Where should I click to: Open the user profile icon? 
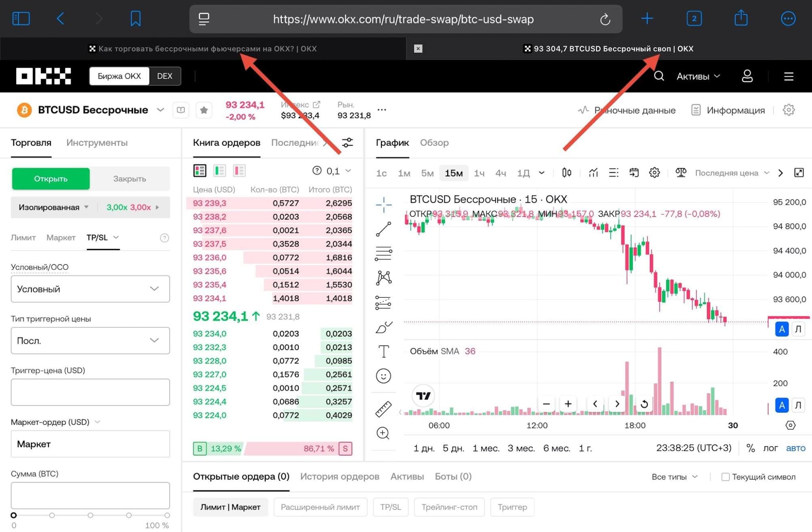pos(747,76)
